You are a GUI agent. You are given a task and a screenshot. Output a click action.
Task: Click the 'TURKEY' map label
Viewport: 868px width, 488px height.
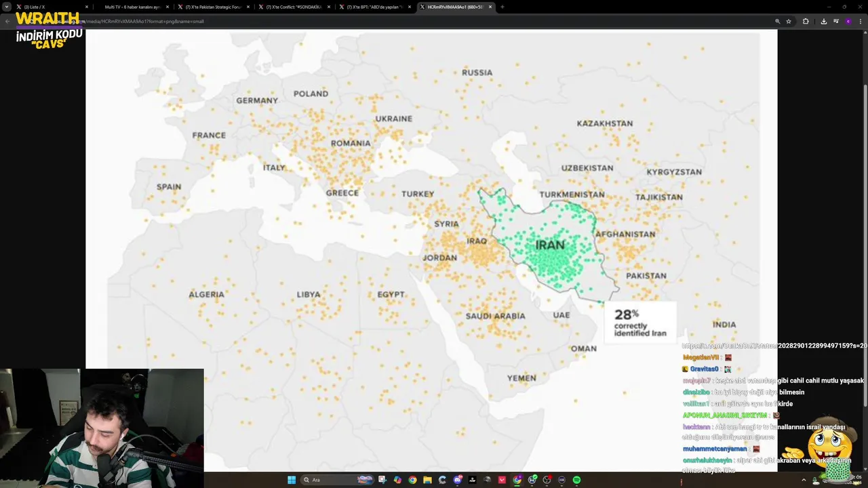click(x=418, y=194)
